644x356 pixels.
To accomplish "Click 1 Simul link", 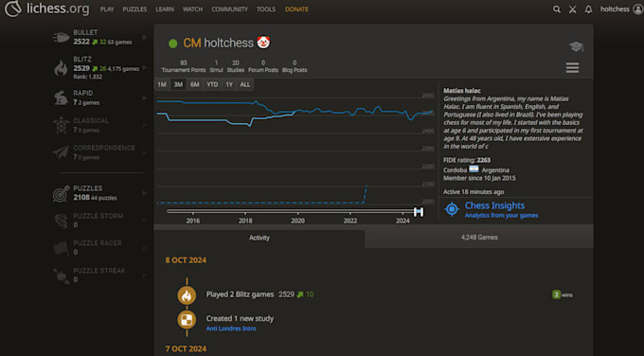I will click(x=217, y=66).
